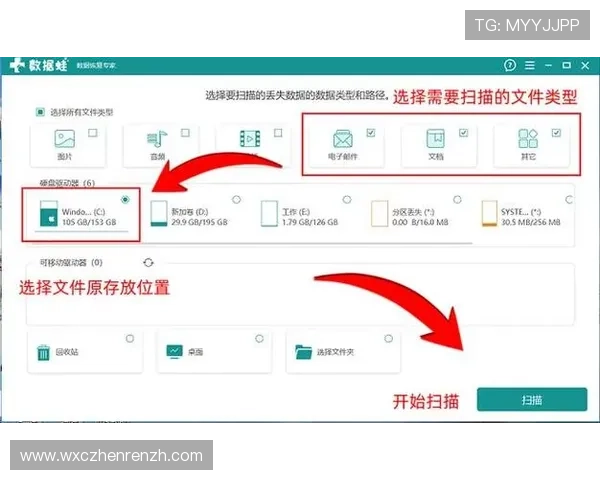This screenshot has width=600, height=480.
Task: Refresh the removable drives list
Action: click(148, 263)
